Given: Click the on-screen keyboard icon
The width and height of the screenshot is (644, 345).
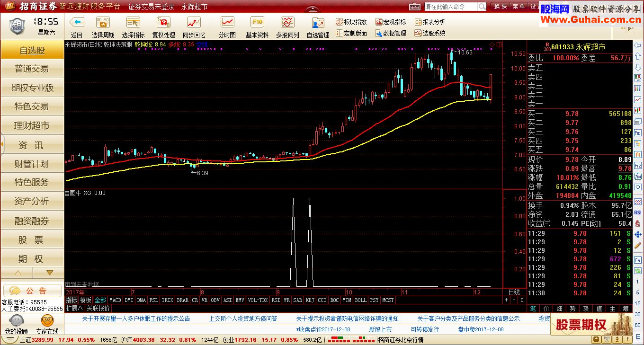Looking at the screenshot, I should pyautogui.click(x=414, y=7).
